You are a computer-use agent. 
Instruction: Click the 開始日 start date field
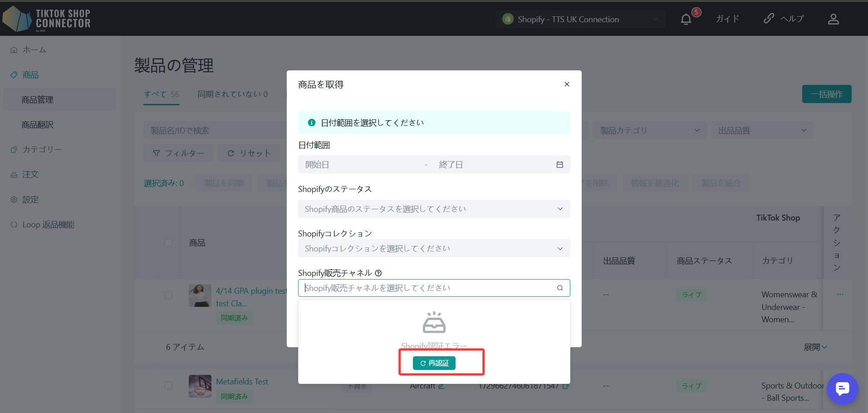[358, 165]
